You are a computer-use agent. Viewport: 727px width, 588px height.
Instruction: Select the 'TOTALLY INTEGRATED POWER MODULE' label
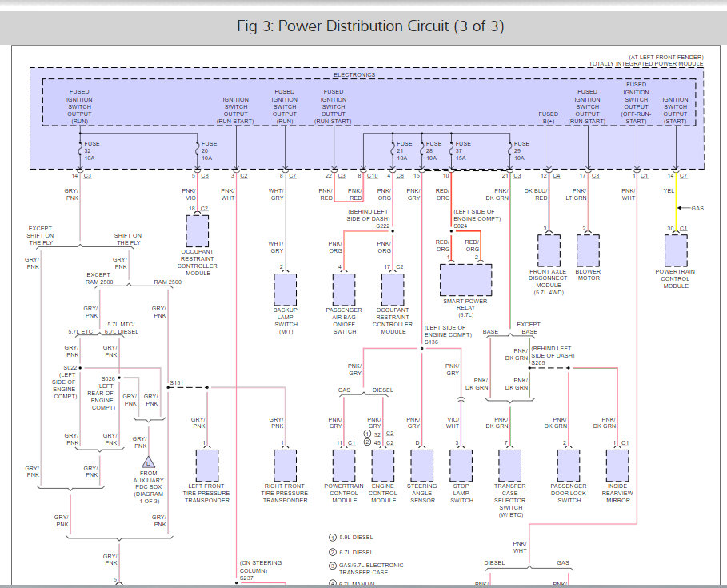coord(646,63)
